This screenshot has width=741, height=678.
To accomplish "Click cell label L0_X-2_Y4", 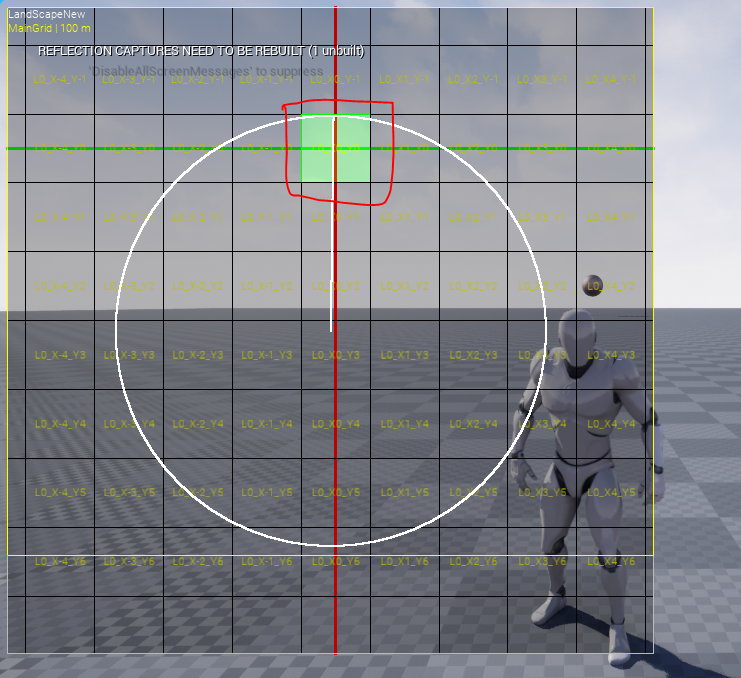I will [x=198, y=424].
